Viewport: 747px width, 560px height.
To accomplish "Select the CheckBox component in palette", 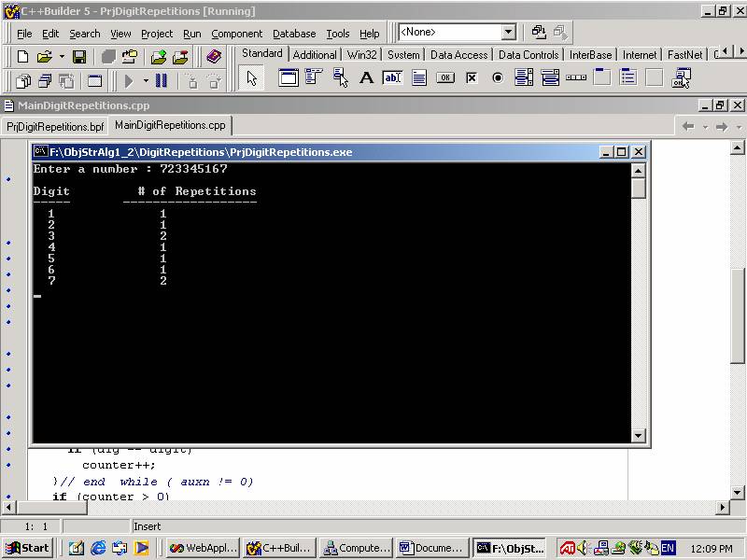I will coord(472,78).
